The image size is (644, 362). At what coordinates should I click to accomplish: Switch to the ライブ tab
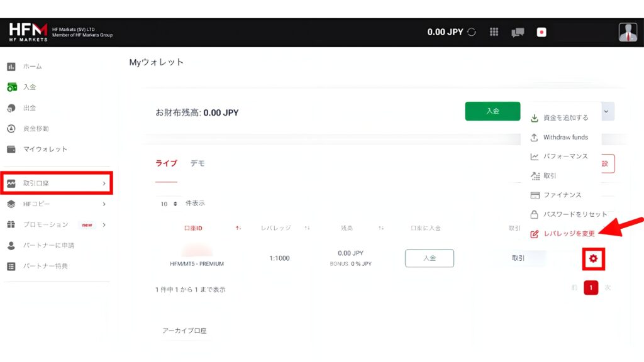tap(166, 163)
